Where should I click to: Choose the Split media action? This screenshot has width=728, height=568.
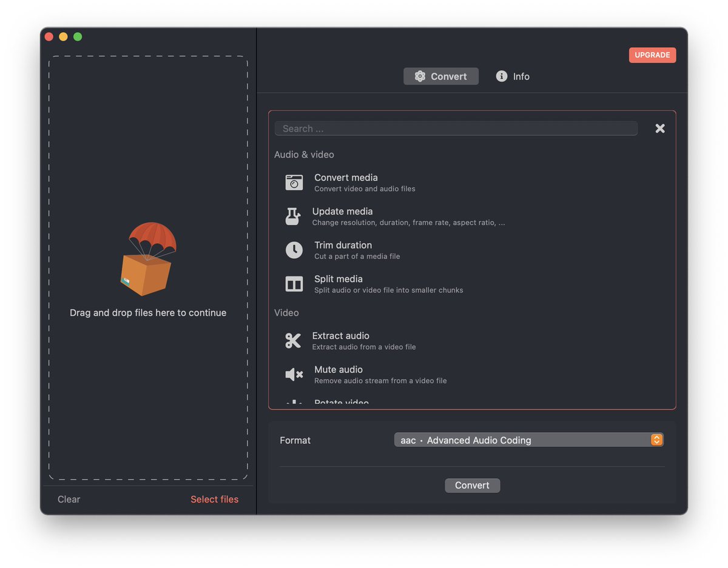click(x=472, y=284)
